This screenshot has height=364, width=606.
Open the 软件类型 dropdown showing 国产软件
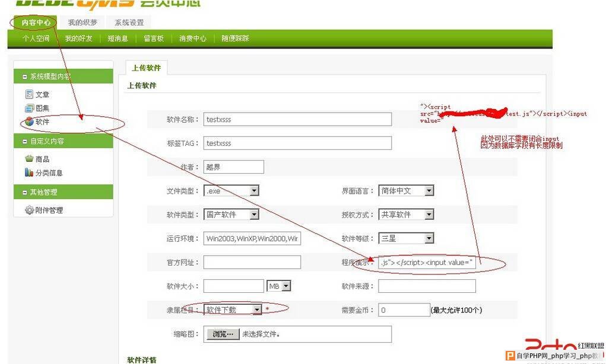231,215
